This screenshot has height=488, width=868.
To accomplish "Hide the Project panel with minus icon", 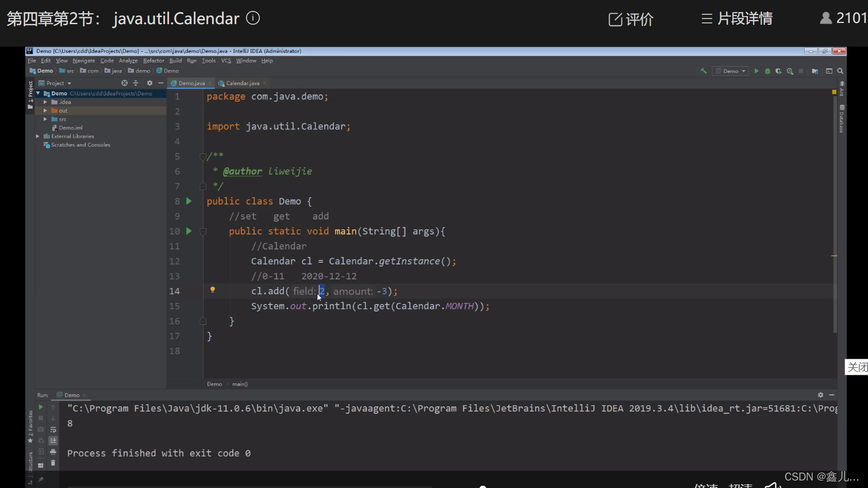I will pyautogui.click(x=161, y=83).
